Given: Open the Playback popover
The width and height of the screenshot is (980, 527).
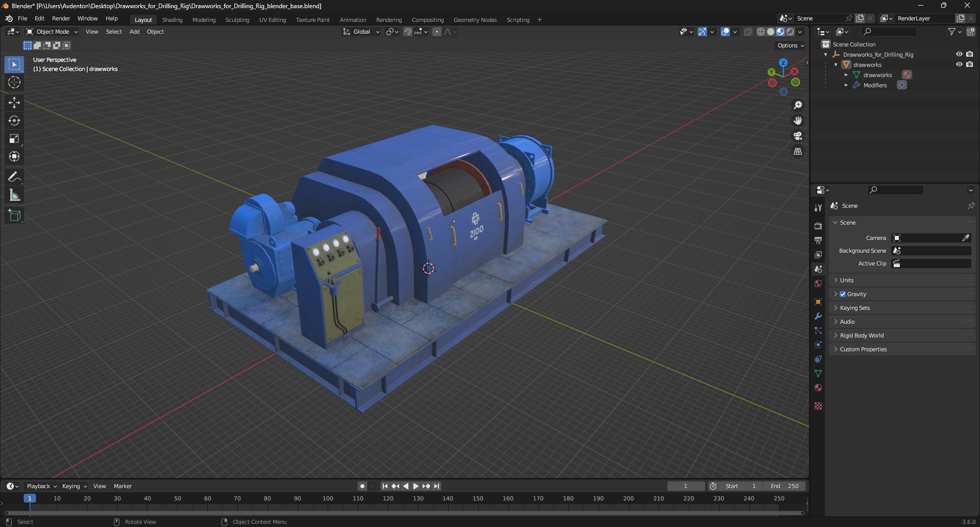Looking at the screenshot, I should coord(41,486).
